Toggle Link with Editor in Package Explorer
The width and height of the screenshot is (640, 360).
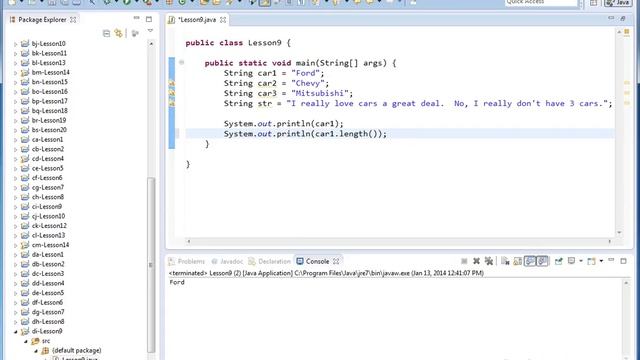(119, 33)
